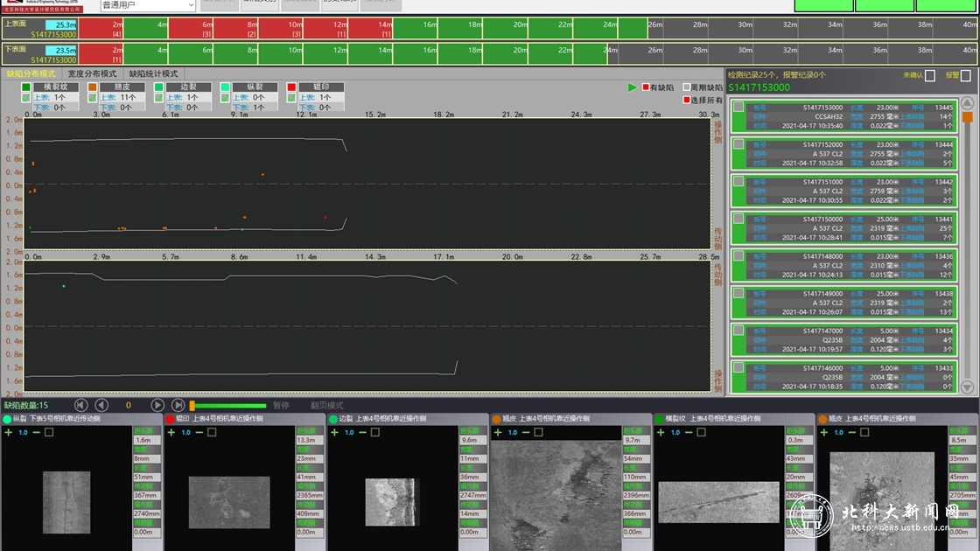
Task: Open the 辊印 defect thumbnail image
Action: coord(229,502)
